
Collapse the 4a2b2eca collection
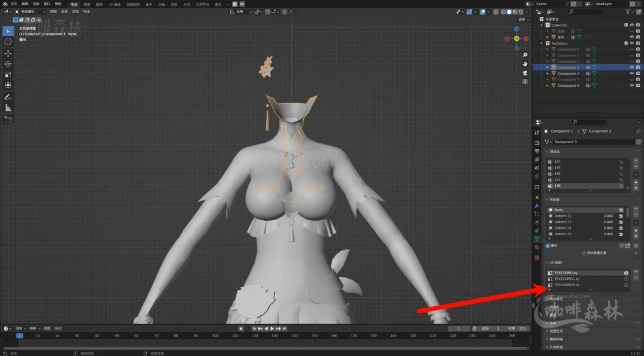pos(541,43)
